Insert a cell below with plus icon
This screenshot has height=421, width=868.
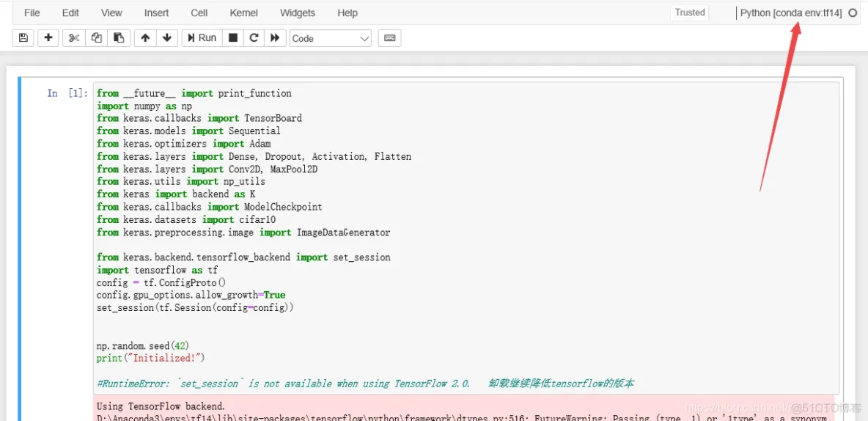pos(48,37)
